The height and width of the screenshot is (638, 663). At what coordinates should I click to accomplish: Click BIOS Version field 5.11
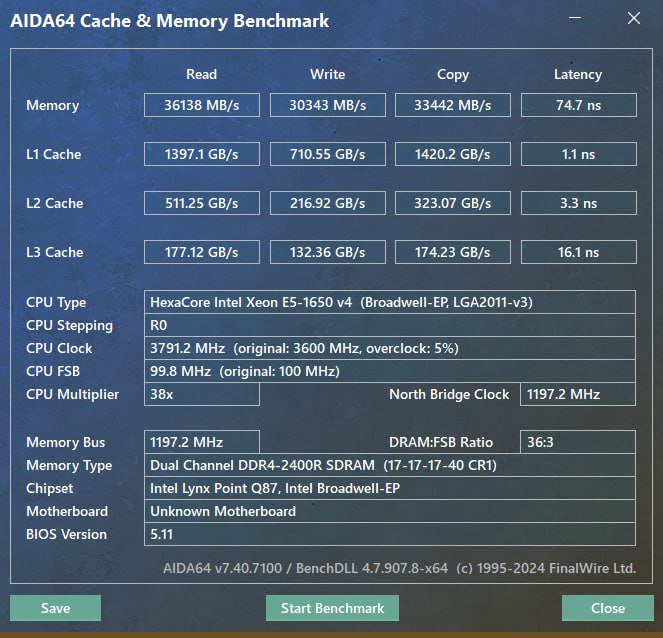point(390,534)
